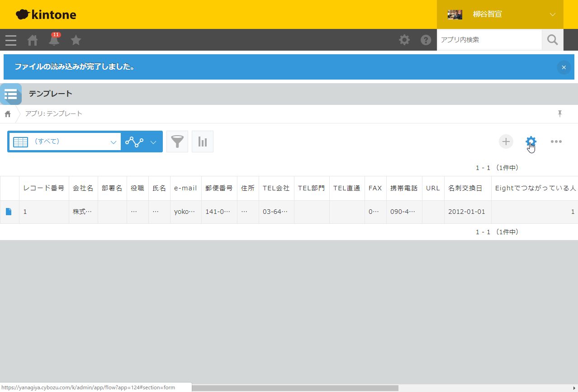This screenshot has height=392, width=578.
Task: Open the (すべて) view dropdown
Action: point(65,142)
